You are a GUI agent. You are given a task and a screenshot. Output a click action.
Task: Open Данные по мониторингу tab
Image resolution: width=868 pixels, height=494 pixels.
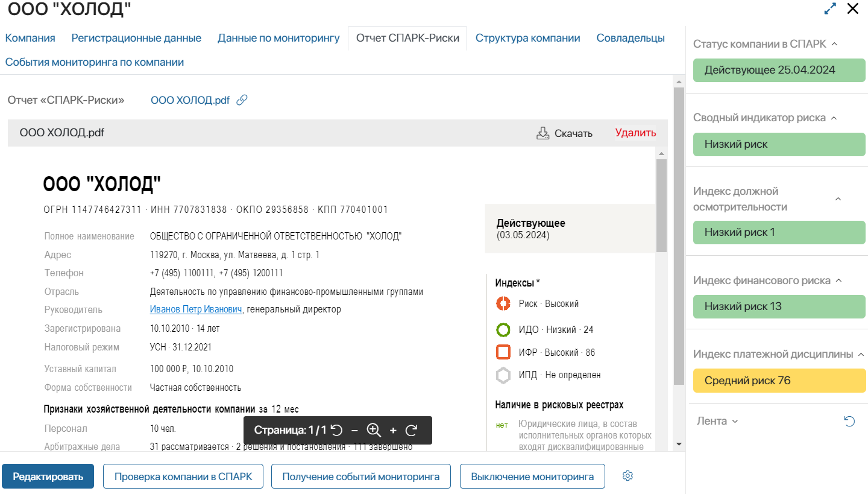pos(279,38)
